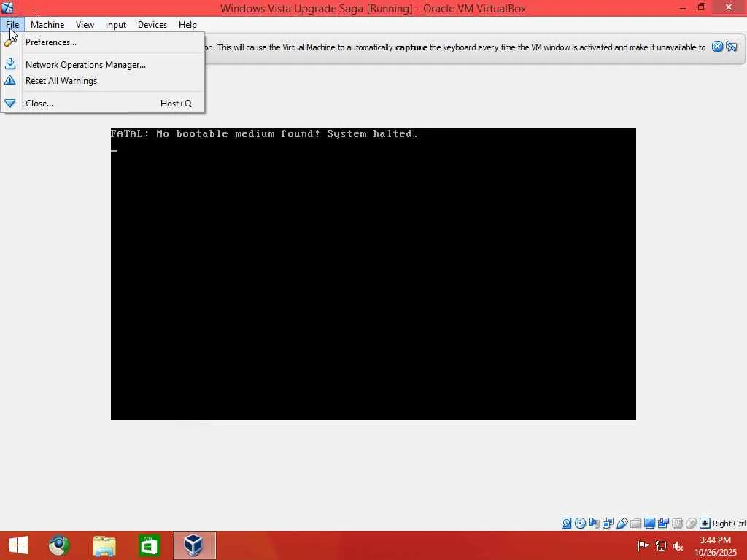The height and width of the screenshot is (560, 747).
Task: Choose Close in the File menu
Action: [x=39, y=103]
